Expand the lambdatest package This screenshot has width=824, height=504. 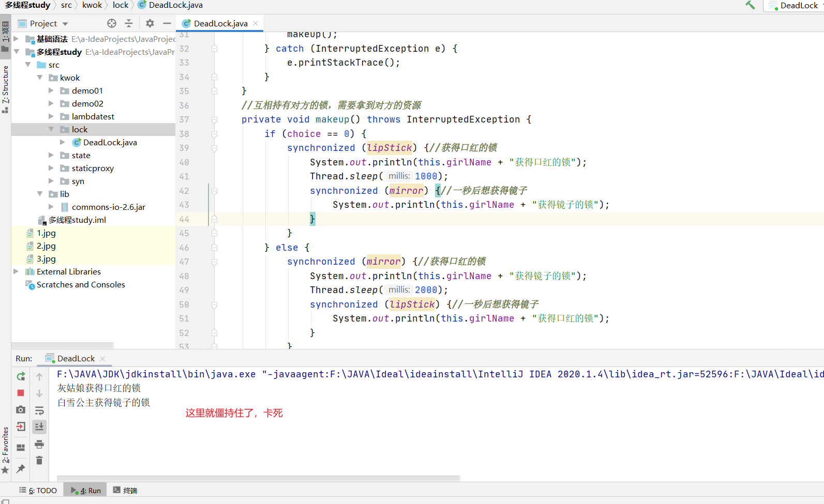coord(51,116)
